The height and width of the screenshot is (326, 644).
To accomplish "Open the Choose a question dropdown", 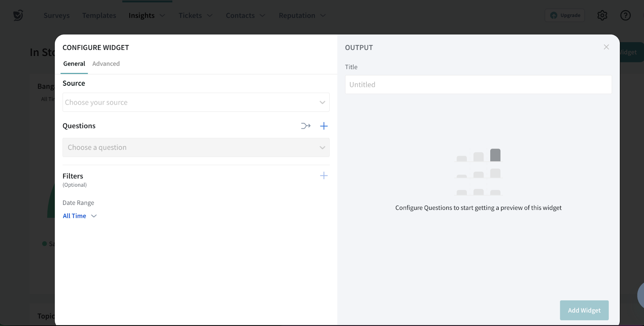I will click(196, 147).
